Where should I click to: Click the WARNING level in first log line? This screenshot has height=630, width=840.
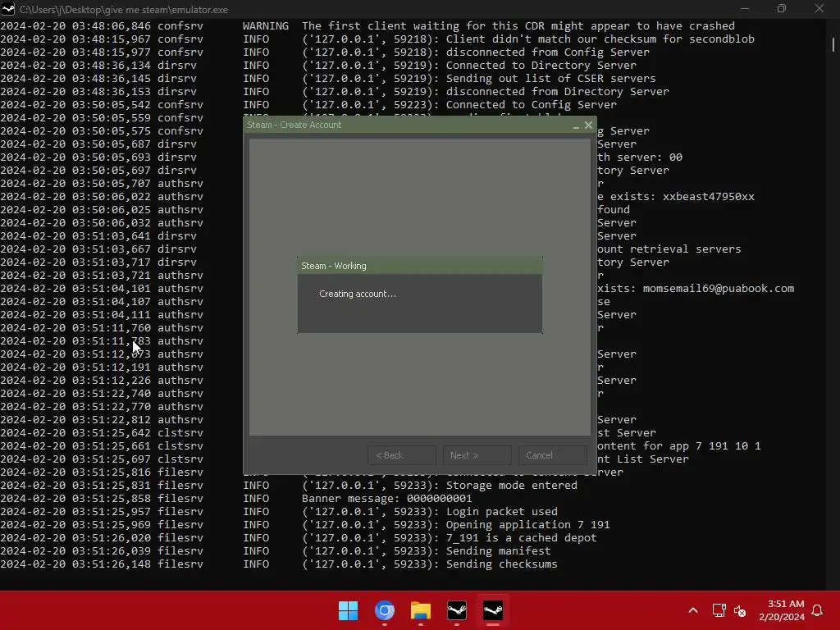pyautogui.click(x=266, y=25)
